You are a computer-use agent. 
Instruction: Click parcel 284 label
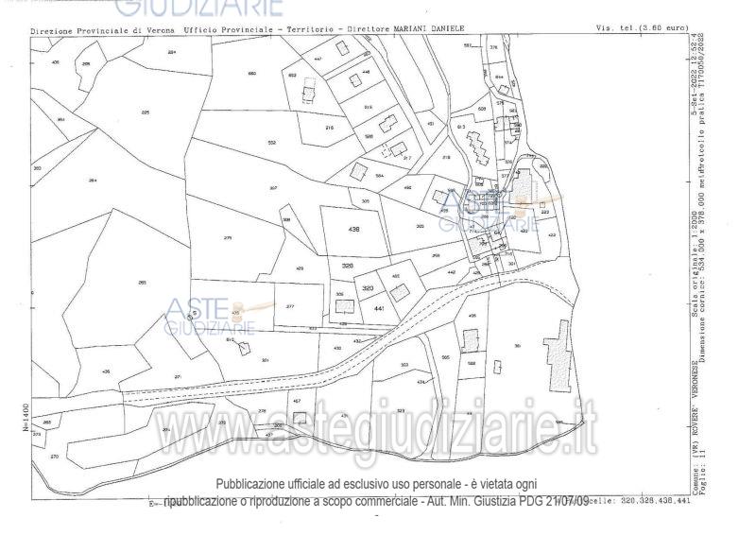coord(93,181)
